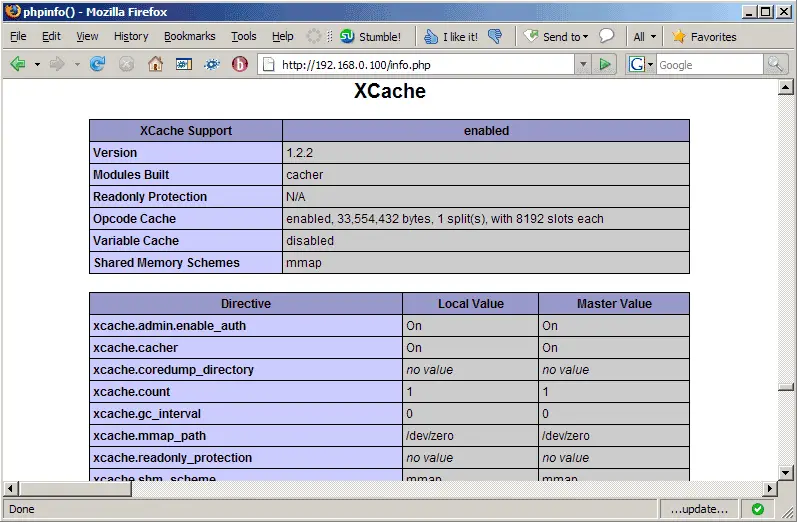Click the xcache.gc_interval directive cell
Image resolution: width=797 pixels, height=522 pixels.
click(246, 414)
